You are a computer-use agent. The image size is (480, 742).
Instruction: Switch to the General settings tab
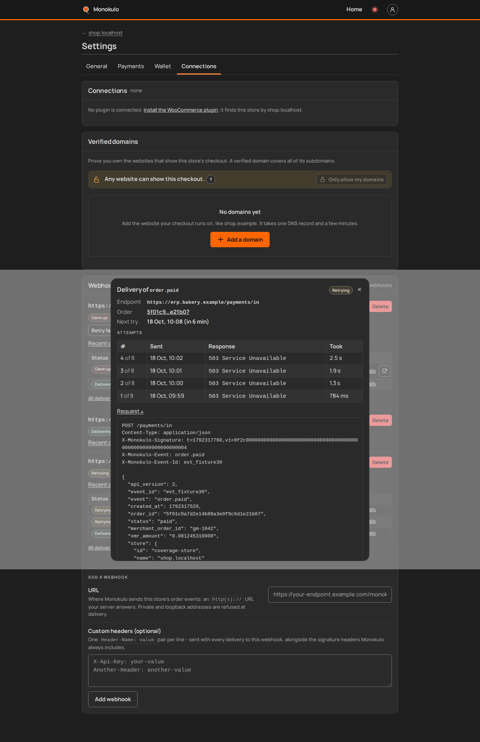[x=97, y=66]
